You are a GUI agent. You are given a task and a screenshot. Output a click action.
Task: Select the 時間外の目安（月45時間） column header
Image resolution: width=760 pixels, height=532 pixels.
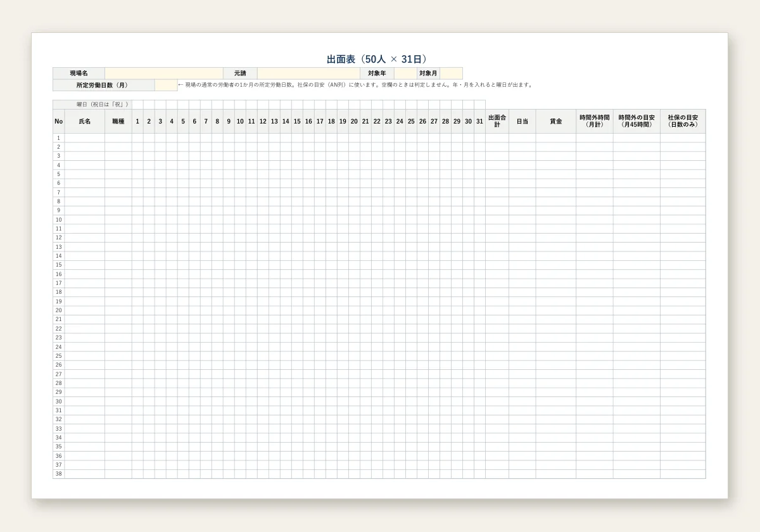coord(636,121)
